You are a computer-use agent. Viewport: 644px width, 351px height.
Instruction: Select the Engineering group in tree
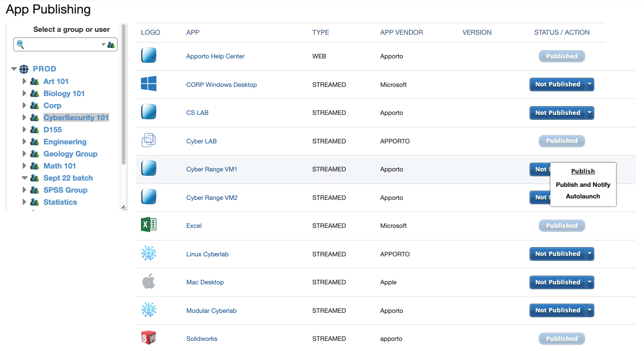click(65, 141)
